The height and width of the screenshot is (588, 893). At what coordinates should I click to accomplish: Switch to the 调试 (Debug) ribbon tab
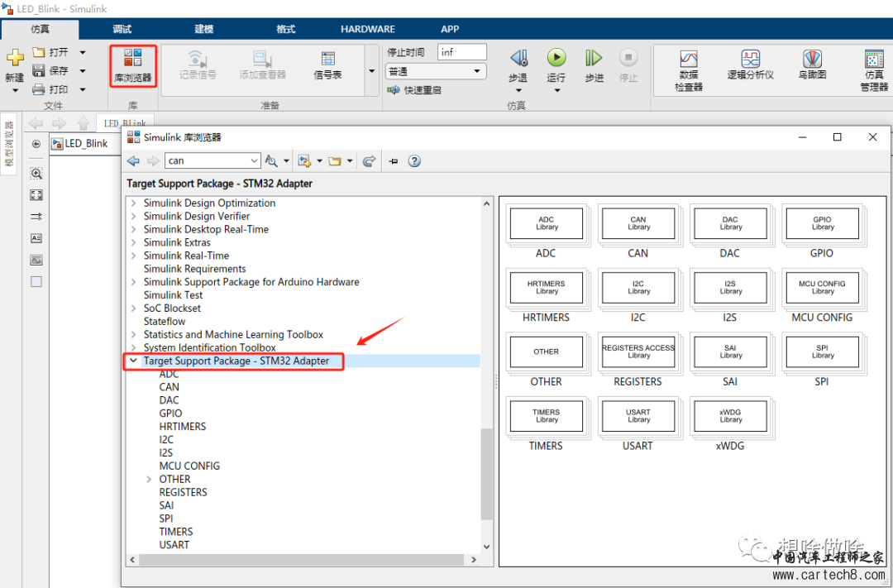pos(122,29)
